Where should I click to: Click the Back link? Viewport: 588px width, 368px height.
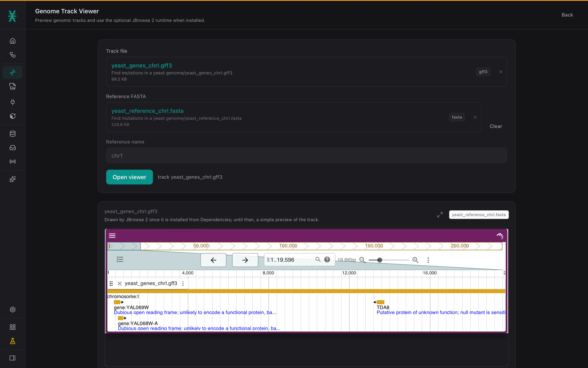coord(567,15)
